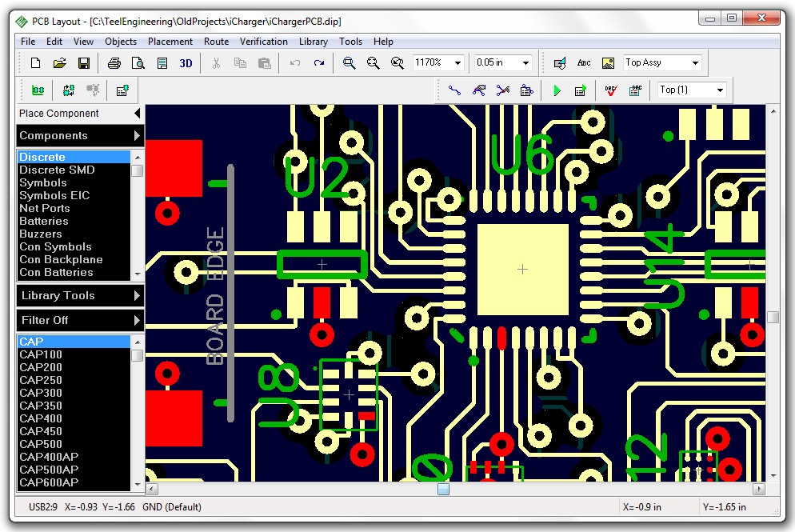This screenshot has height=532, width=795.
Task: Toggle the Filter Off panel section
Action: 79,320
